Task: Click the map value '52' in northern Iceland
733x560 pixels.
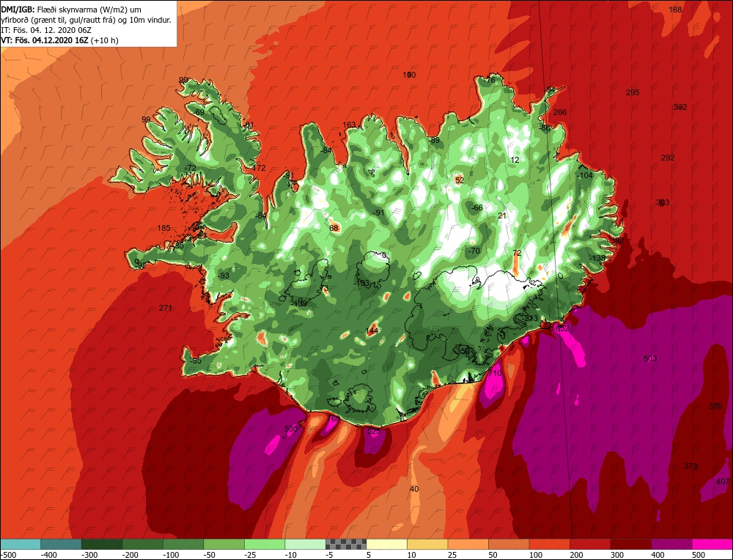Action: tap(460, 180)
